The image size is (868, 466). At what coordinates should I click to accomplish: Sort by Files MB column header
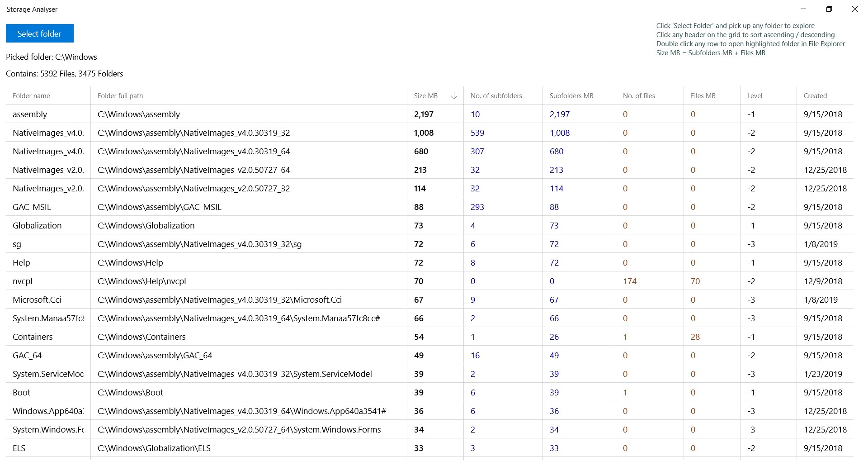click(703, 96)
